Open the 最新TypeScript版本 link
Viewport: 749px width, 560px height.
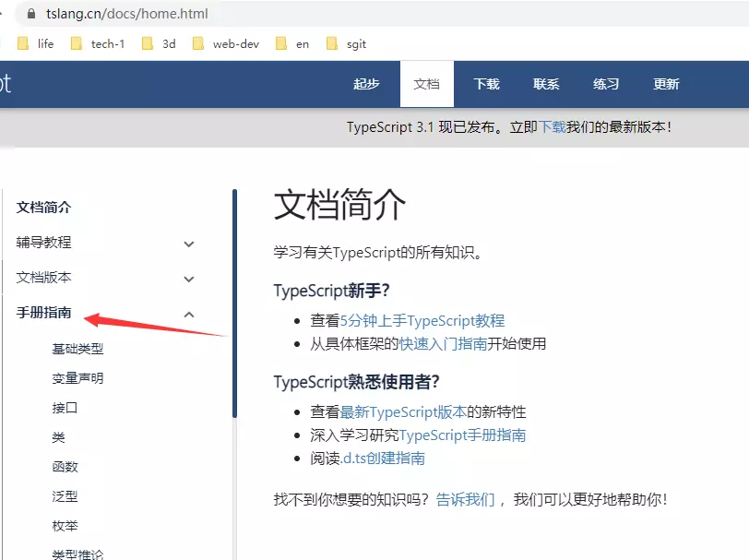pos(403,411)
